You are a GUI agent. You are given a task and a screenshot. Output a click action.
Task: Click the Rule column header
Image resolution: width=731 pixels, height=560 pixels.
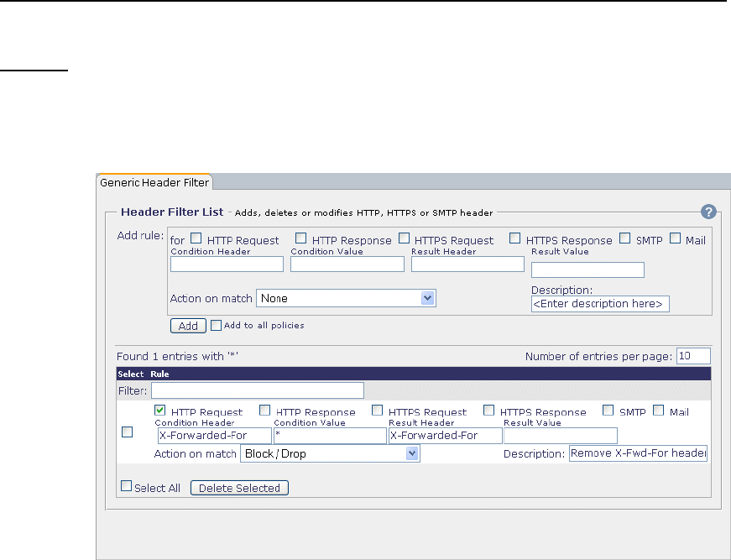159,374
